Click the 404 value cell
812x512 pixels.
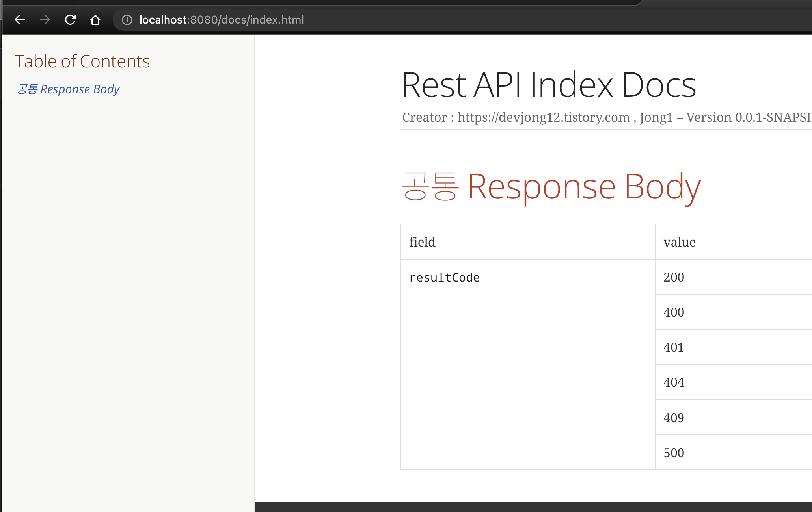click(x=674, y=382)
